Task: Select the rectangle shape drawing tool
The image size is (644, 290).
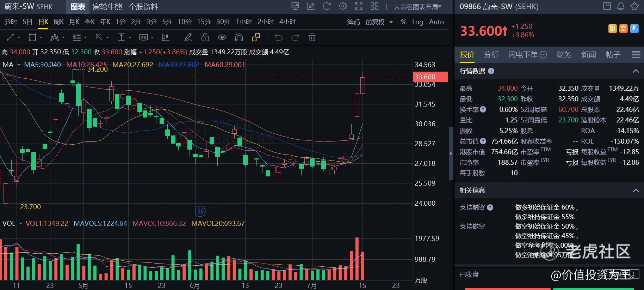Action: coord(32,37)
